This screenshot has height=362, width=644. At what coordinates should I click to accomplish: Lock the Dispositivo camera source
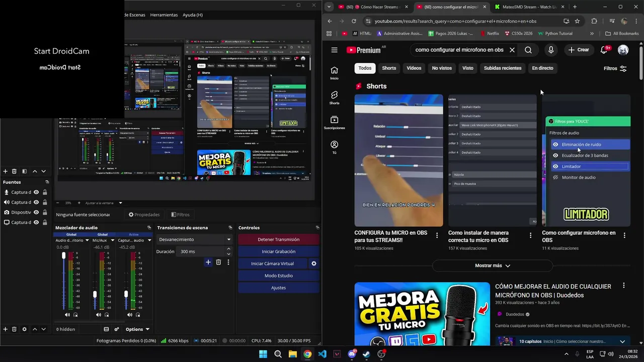[x=45, y=212]
